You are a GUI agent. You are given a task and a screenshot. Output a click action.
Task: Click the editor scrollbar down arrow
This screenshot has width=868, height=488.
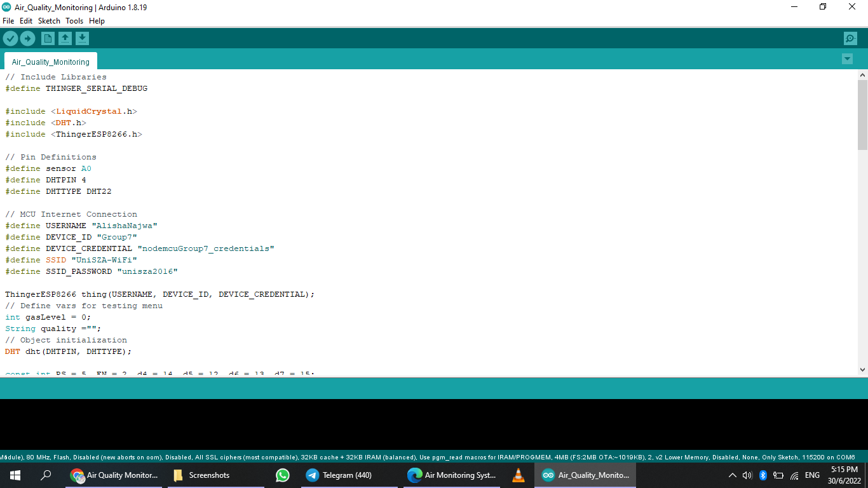[x=862, y=369]
